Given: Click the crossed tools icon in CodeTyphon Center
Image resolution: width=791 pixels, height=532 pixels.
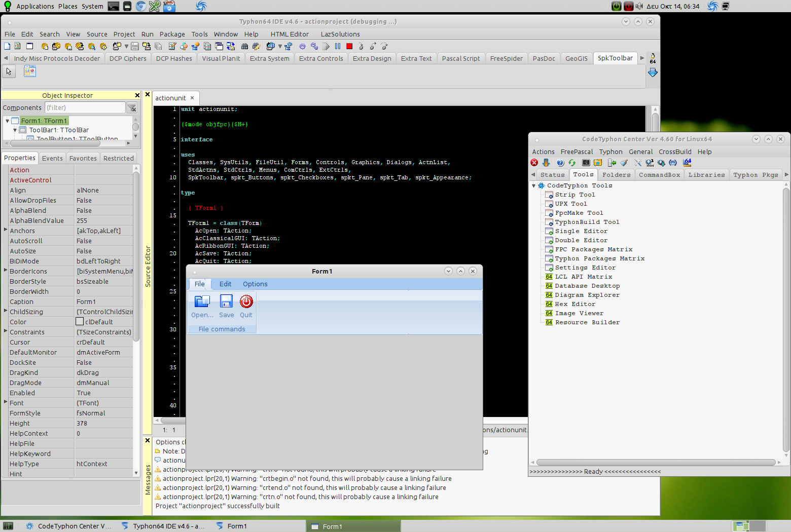Looking at the screenshot, I should point(637,163).
